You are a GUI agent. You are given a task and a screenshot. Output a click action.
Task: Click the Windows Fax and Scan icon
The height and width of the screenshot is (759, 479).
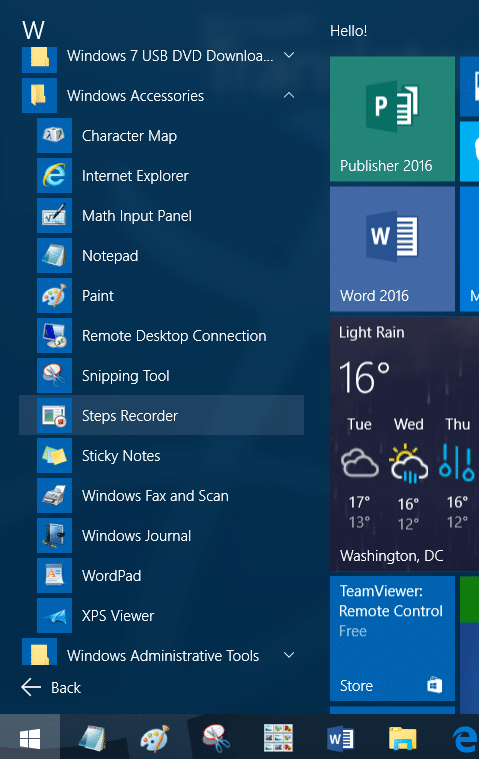(54, 495)
